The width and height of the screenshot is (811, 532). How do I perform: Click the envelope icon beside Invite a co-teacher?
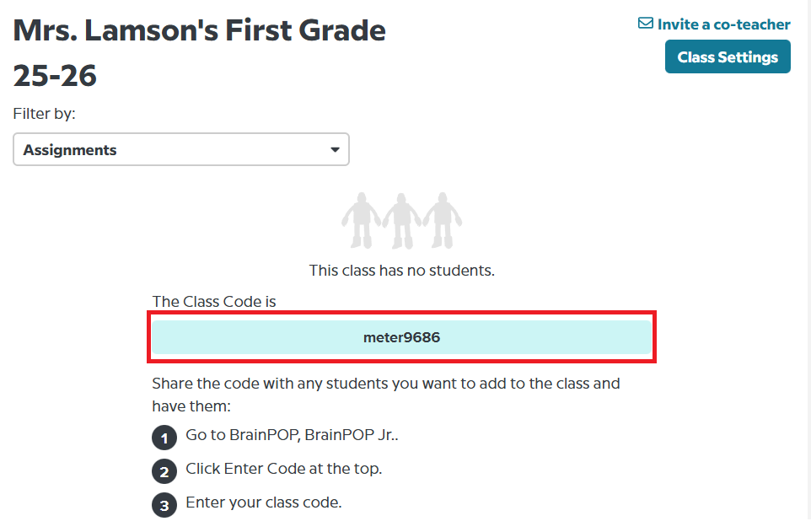[x=646, y=24]
